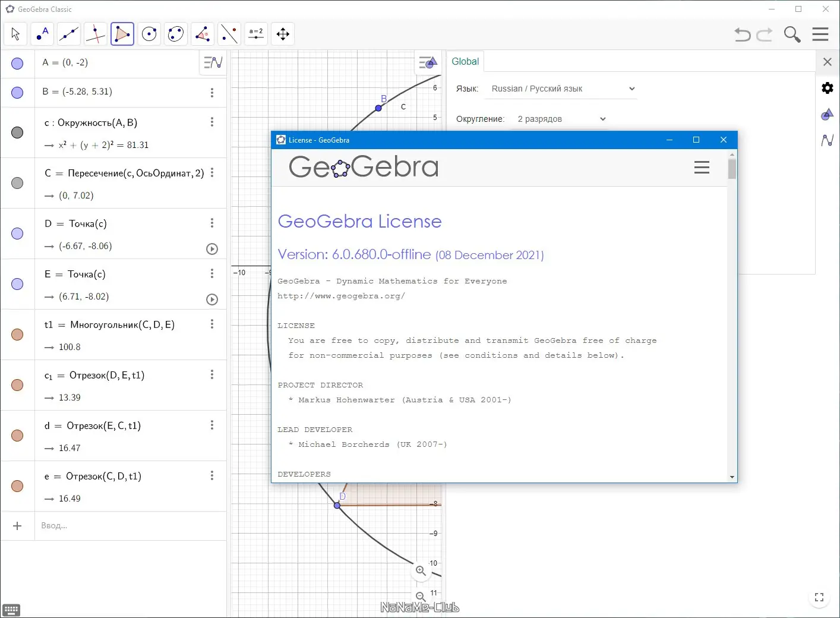
Task: Toggle visibility circle of point A
Action: pos(17,63)
